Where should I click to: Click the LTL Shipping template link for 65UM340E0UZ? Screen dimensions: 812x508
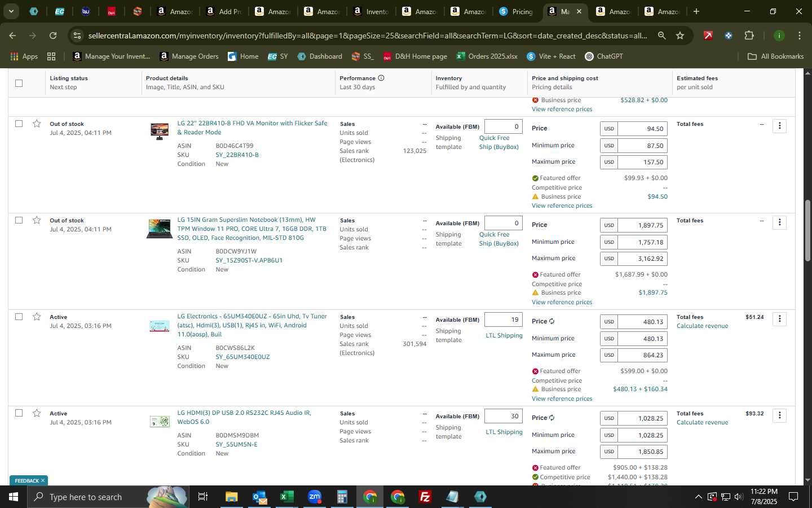[x=504, y=335]
